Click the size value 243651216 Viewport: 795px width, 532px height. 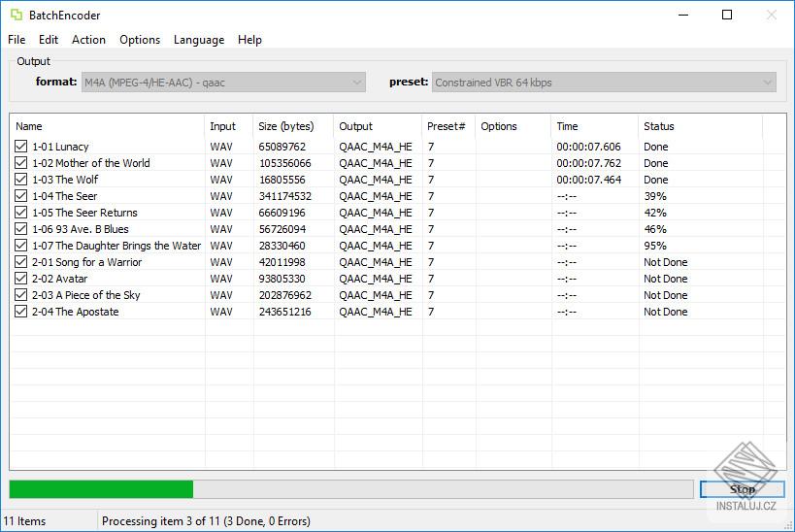click(285, 312)
